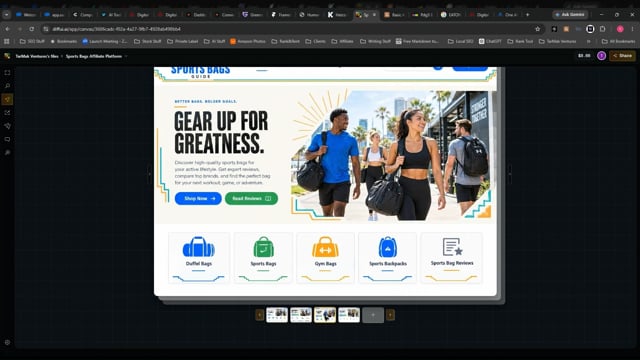Click the sixth left sidebar comment icon
This screenshot has width=640, height=360.
point(7,139)
